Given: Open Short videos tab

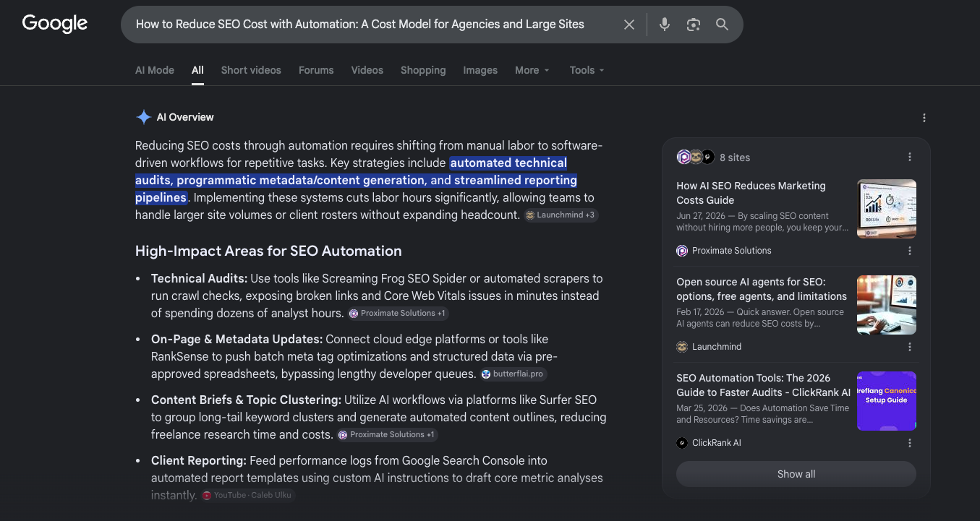Looking at the screenshot, I should (x=251, y=70).
